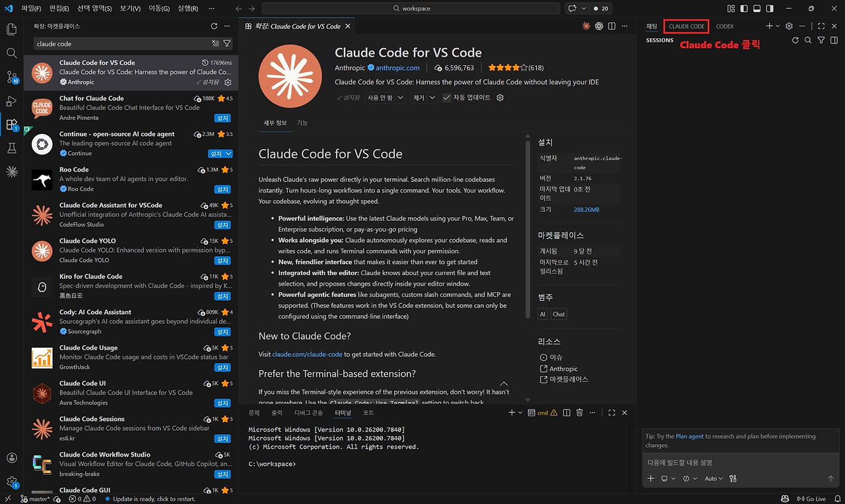Open Source Control view with badge 10
Screen dimensions: 845x504
(x=11, y=77)
